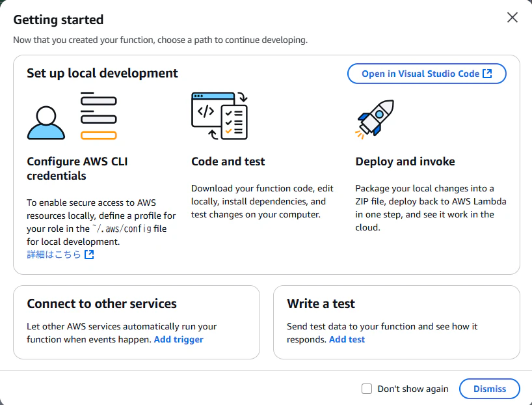Open in Visual Studio Code button
532x405 pixels.
pyautogui.click(x=427, y=74)
